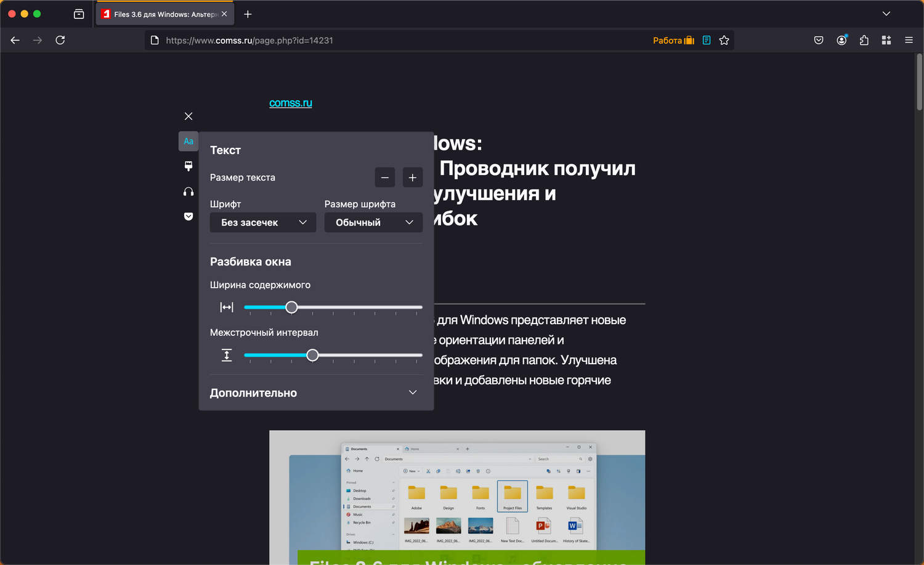This screenshot has width=924, height=565.
Task: Save to Pocket from the toolbar
Action: [x=819, y=40]
